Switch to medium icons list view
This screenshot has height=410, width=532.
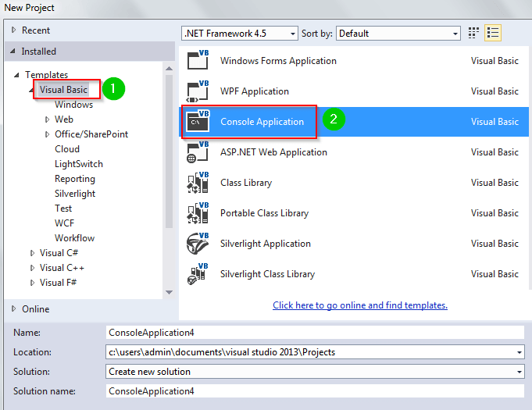point(493,33)
